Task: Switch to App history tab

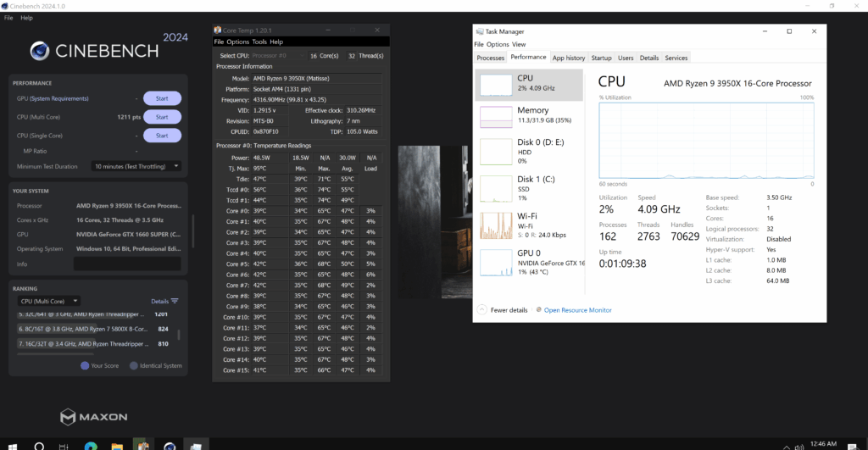Action: pos(569,58)
